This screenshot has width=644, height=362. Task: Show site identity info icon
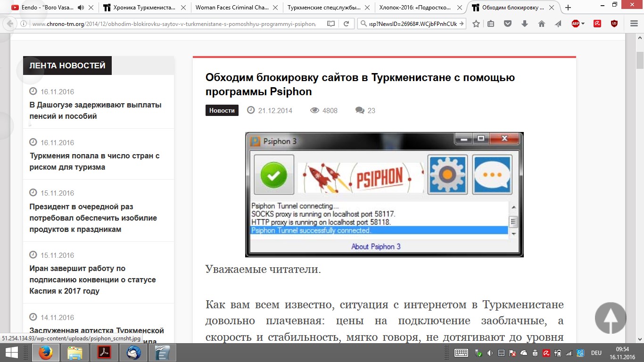24,24
